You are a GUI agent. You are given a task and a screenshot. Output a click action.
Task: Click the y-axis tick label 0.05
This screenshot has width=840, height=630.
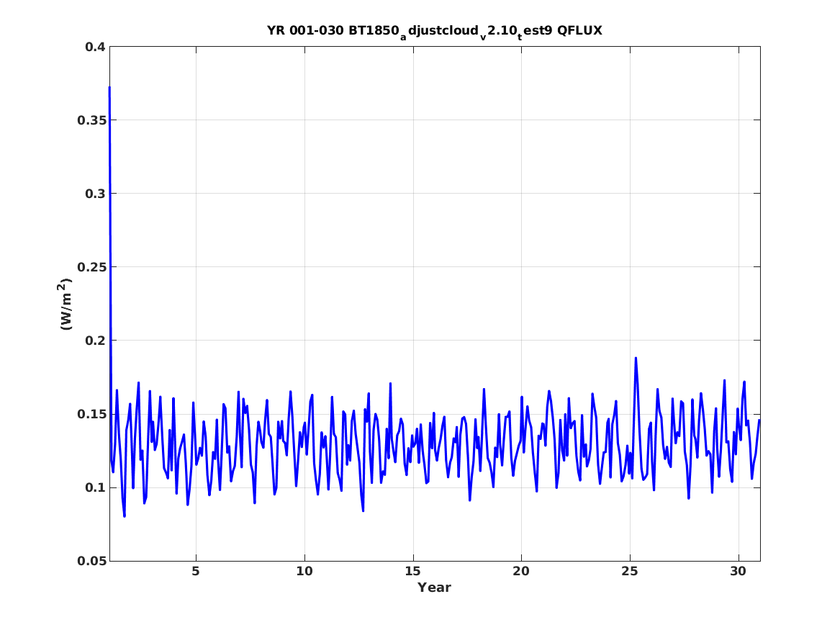point(91,562)
